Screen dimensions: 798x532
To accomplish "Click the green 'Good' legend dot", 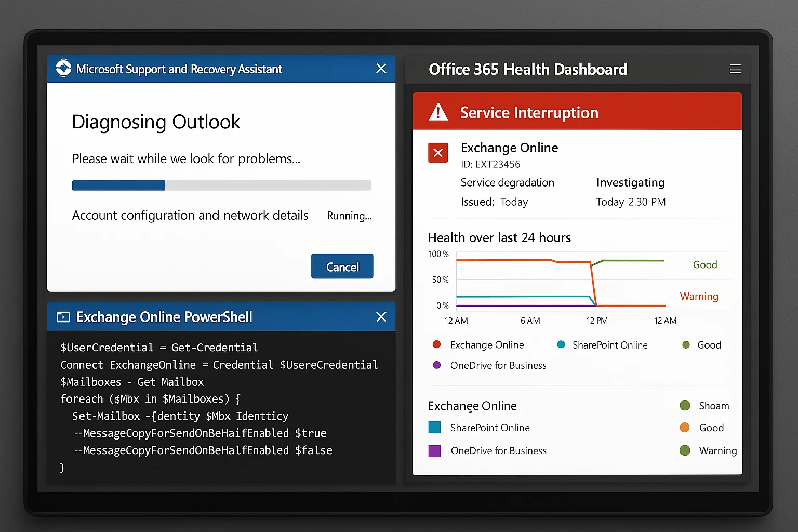I will pyautogui.click(x=686, y=344).
